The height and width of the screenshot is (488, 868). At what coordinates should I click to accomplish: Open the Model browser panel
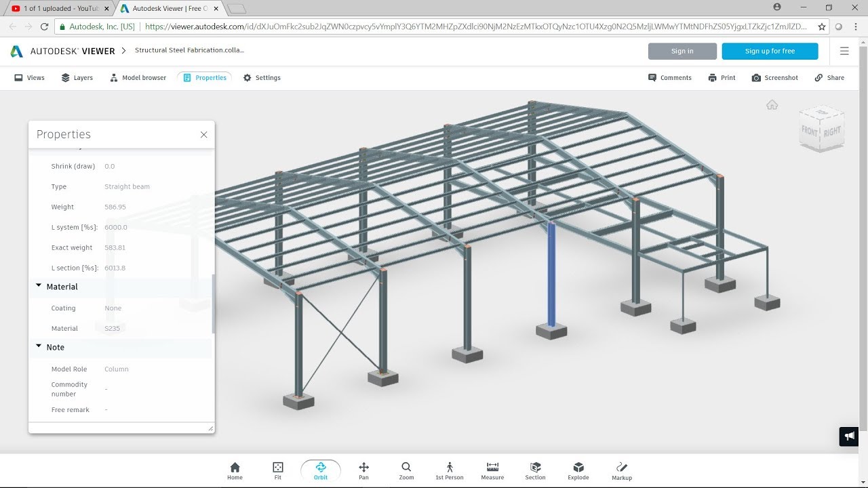point(138,77)
